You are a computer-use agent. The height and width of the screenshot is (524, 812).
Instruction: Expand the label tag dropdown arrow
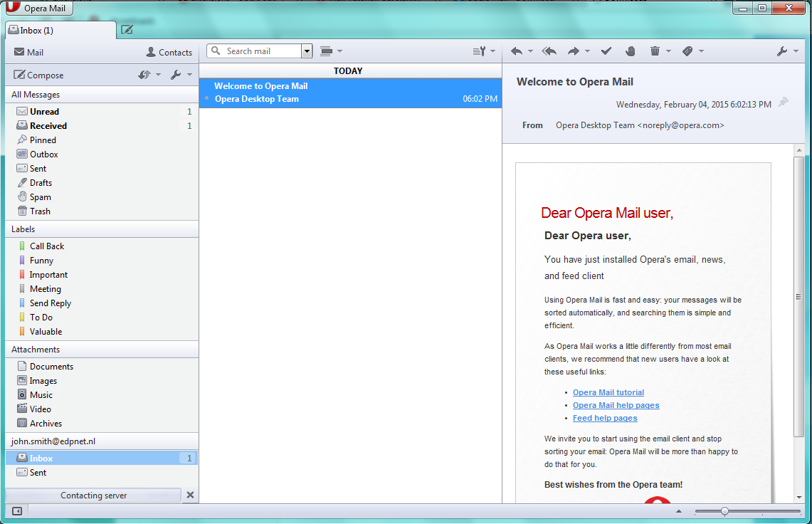[x=701, y=51]
